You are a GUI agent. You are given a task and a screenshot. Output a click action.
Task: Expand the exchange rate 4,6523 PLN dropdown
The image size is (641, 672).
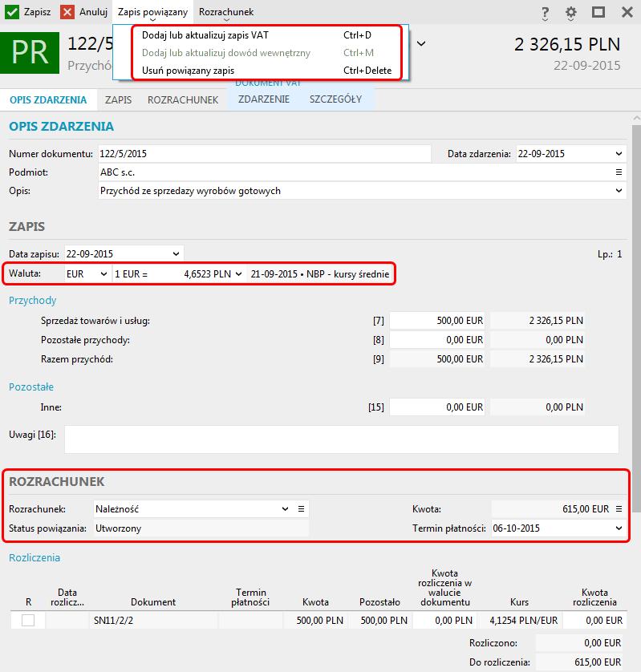click(x=239, y=274)
